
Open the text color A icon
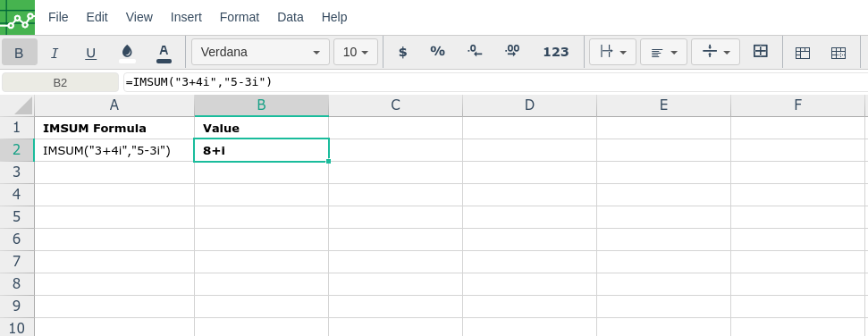click(164, 53)
